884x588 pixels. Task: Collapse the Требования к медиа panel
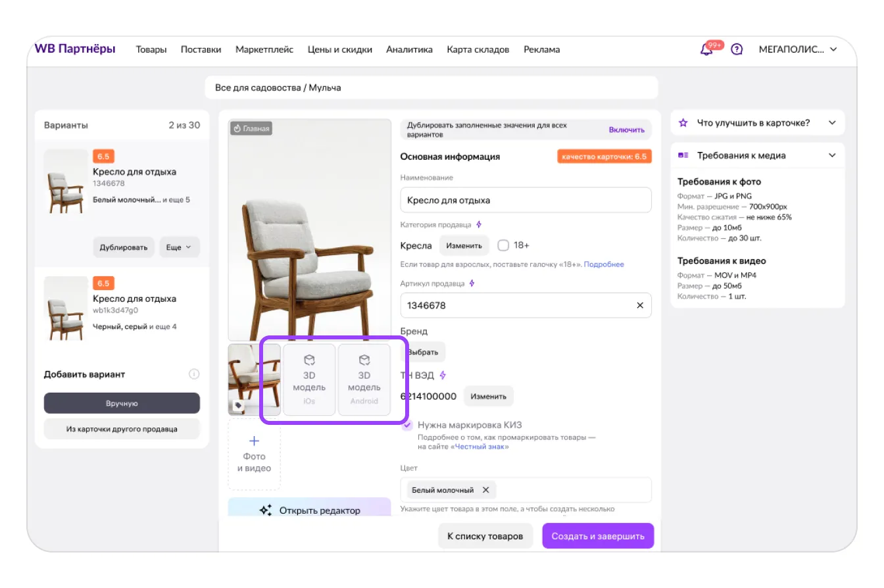832,155
